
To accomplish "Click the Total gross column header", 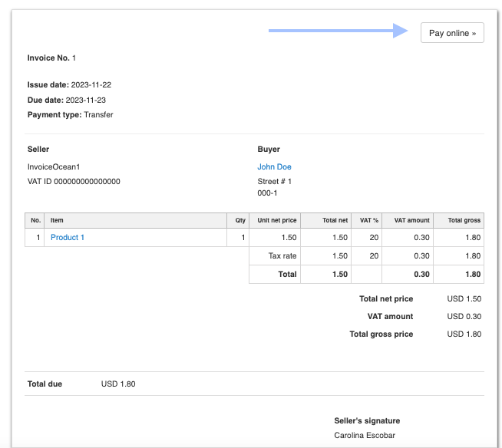I will coord(463,221).
